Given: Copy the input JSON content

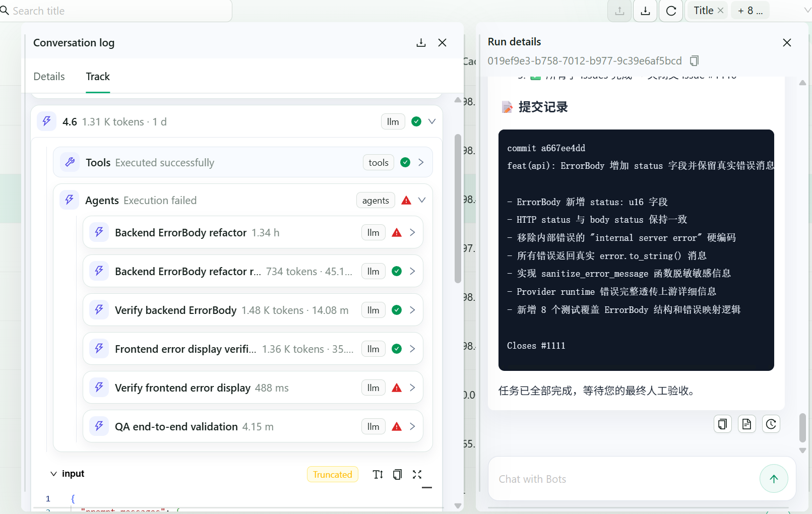Looking at the screenshot, I should click(397, 474).
